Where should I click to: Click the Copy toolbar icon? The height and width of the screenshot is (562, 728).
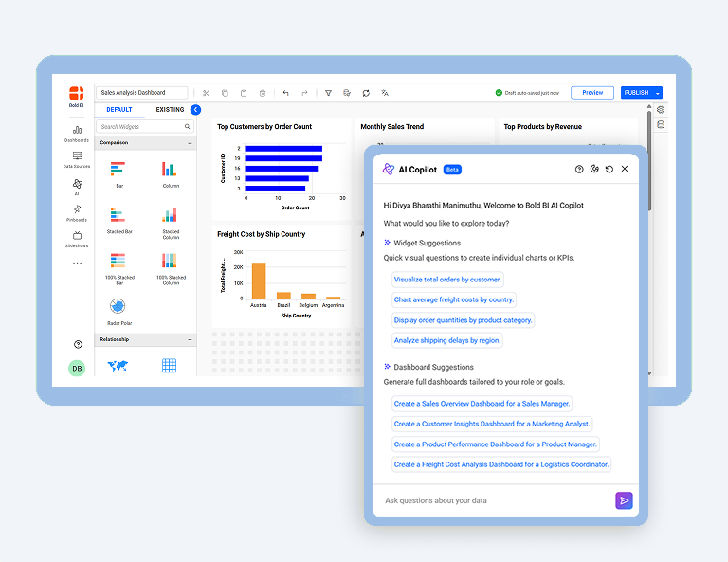pyautogui.click(x=225, y=93)
